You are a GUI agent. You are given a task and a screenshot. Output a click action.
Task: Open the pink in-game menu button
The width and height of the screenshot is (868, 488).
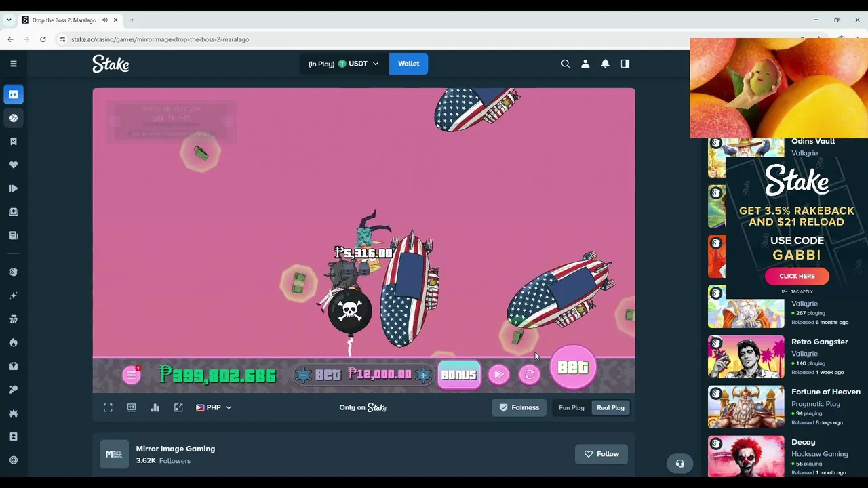(x=132, y=375)
